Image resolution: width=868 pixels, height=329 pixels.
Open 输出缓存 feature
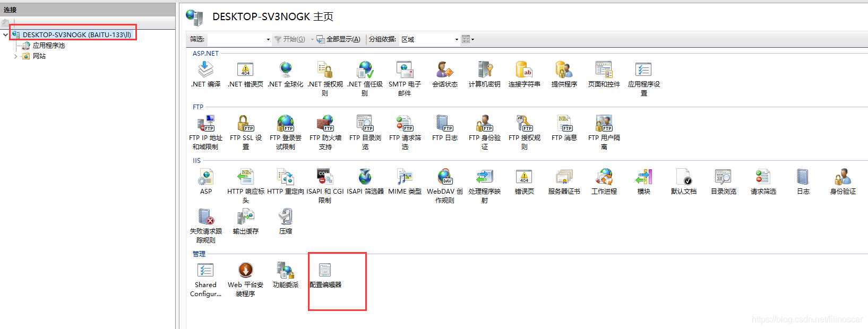(246, 221)
